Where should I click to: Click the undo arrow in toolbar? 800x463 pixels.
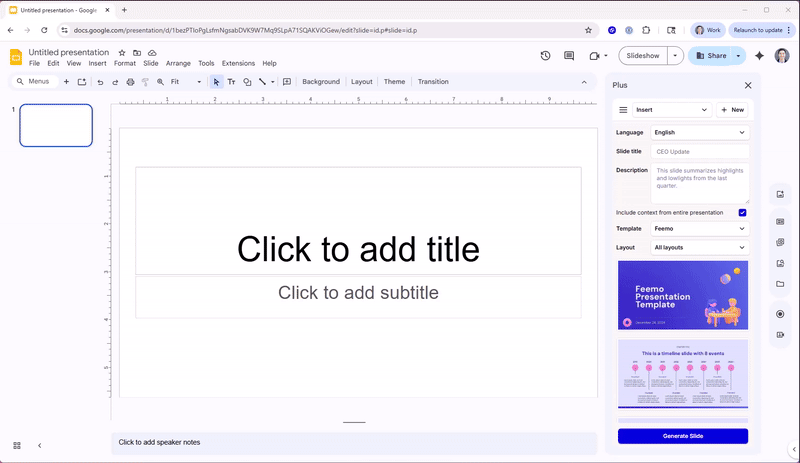[x=100, y=82]
